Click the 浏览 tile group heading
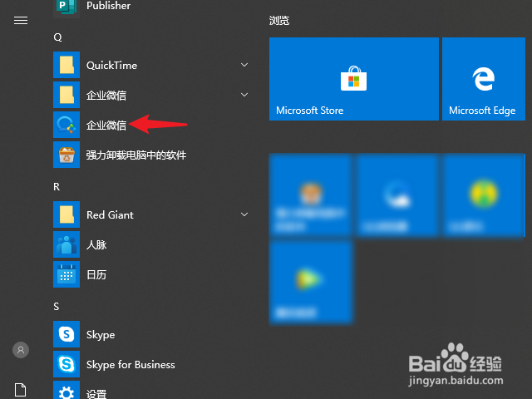This screenshot has height=399, width=532. (x=279, y=20)
